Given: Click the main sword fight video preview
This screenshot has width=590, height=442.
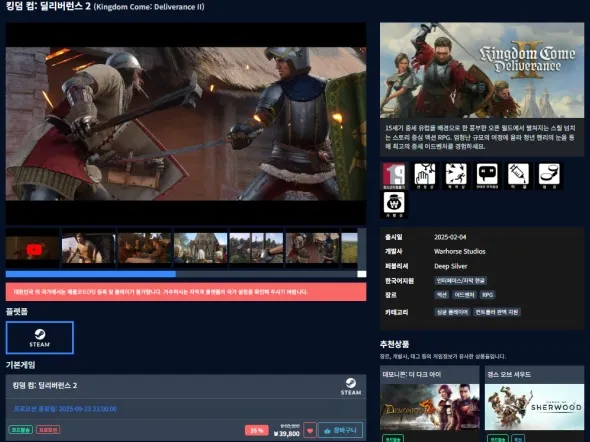Looking at the screenshot, I should [x=186, y=124].
